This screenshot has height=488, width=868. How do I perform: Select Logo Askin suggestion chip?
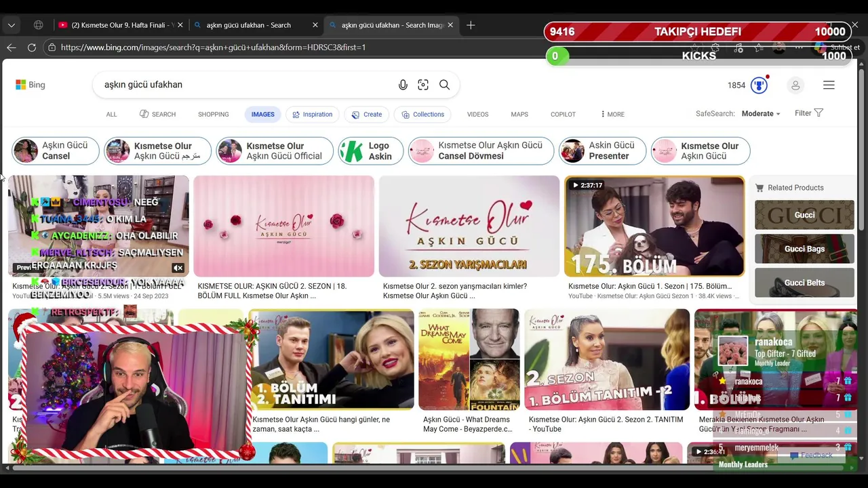point(371,150)
